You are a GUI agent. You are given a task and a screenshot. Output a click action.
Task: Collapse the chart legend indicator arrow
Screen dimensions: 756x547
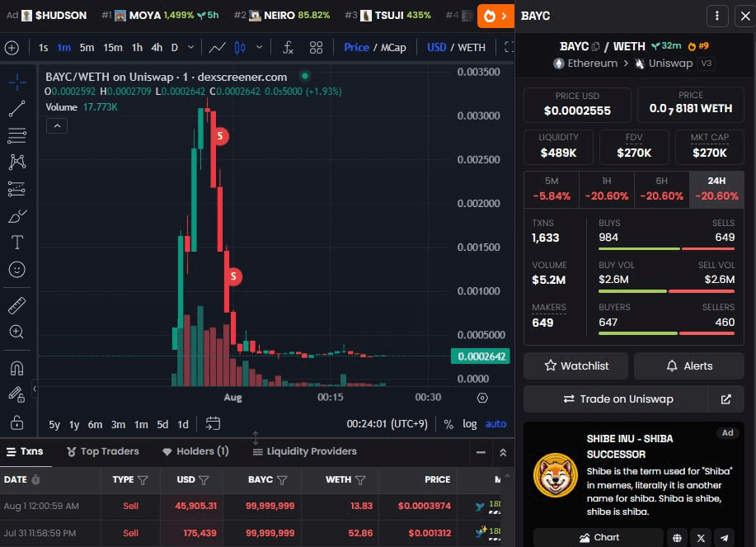57,126
